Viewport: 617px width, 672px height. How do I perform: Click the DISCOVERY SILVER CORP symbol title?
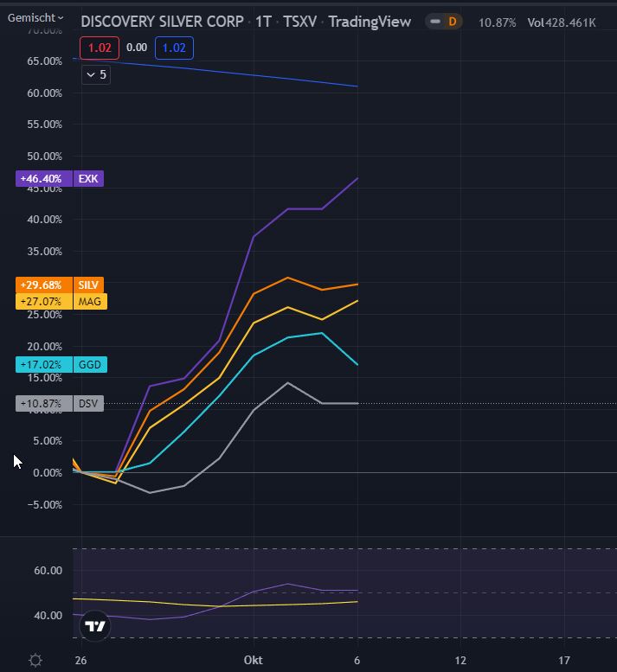pos(161,22)
